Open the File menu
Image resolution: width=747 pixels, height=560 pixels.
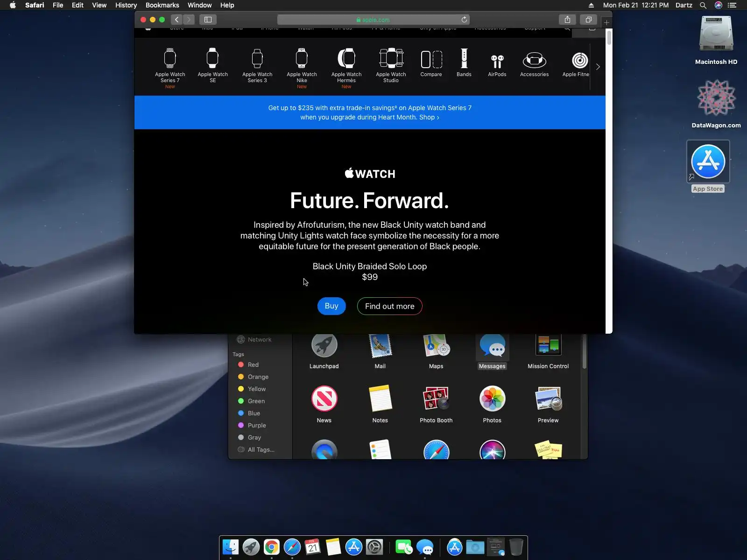[58, 5]
